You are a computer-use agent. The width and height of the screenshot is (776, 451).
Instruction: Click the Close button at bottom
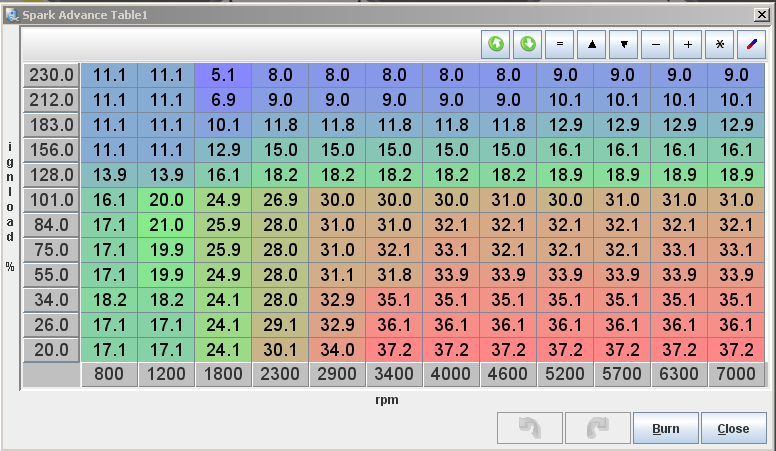(733, 428)
